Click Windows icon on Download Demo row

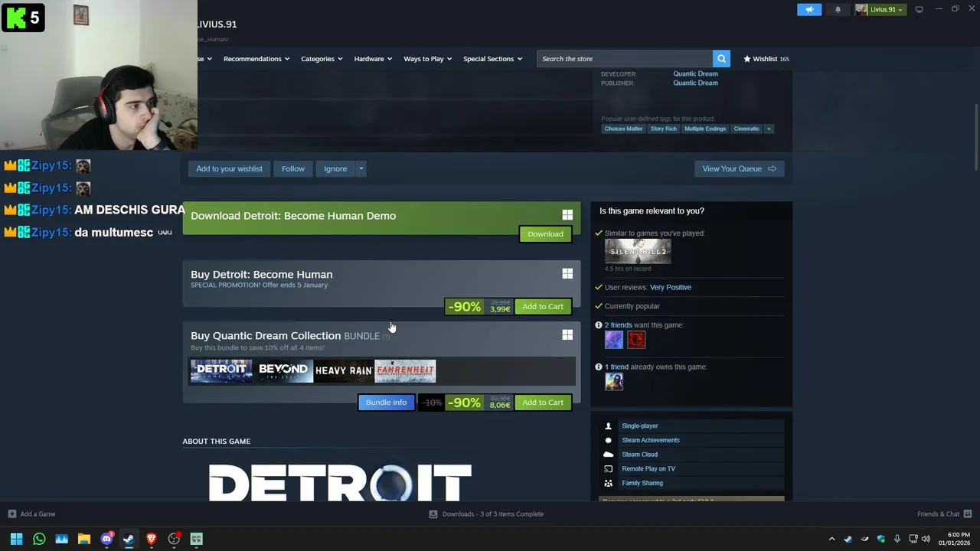567,215
